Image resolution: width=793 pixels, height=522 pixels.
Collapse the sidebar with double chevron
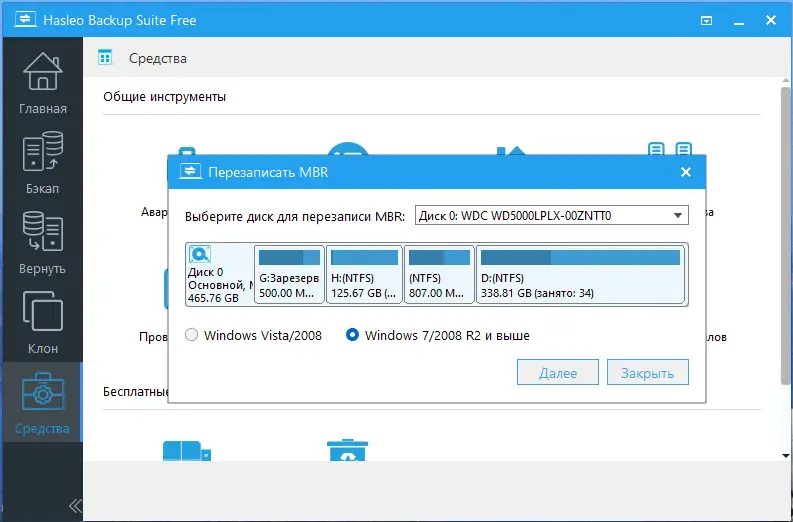point(75,506)
